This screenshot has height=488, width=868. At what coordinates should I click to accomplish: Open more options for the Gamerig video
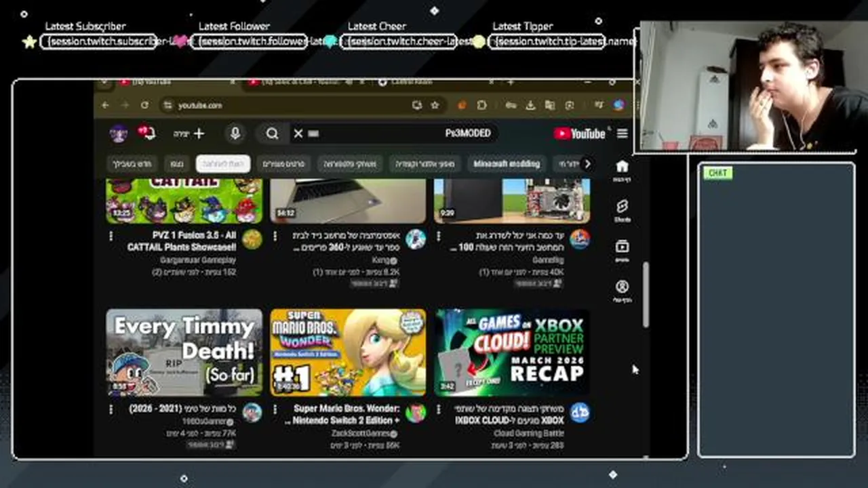439,237
